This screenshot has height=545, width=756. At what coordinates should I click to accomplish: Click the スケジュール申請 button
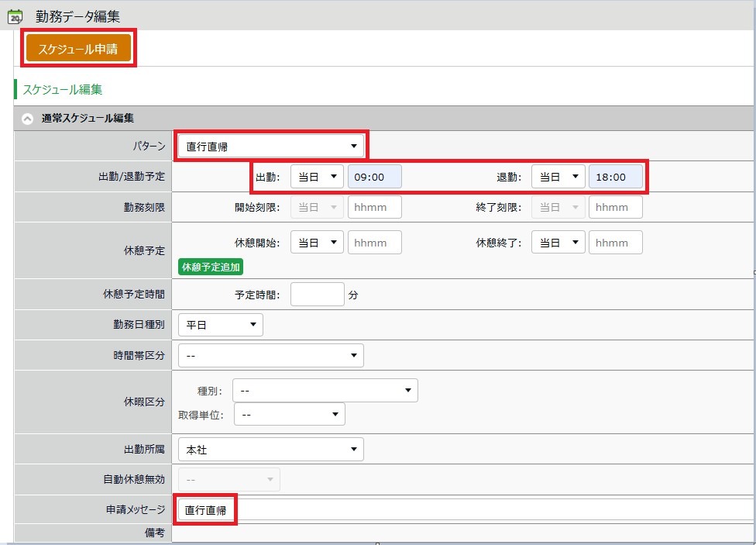tap(78, 49)
